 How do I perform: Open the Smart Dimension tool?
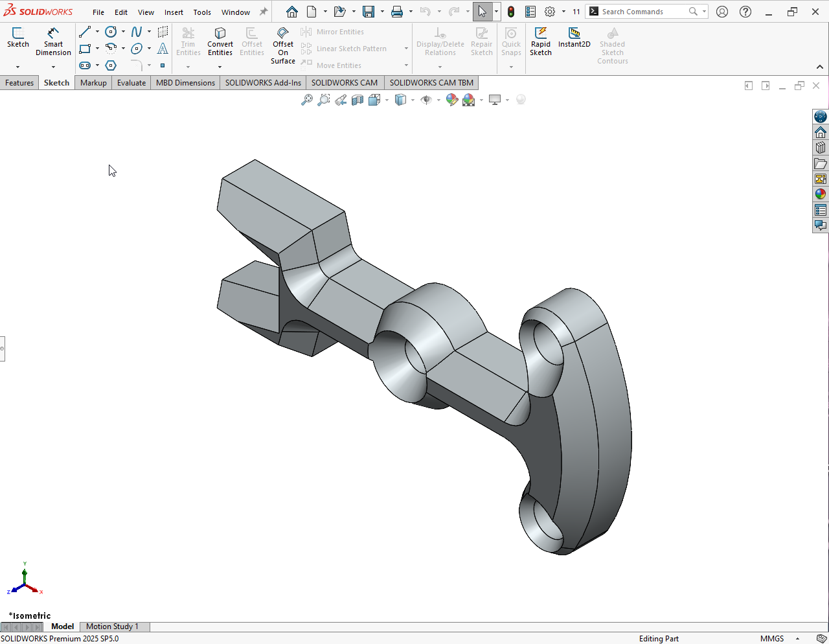[53, 41]
